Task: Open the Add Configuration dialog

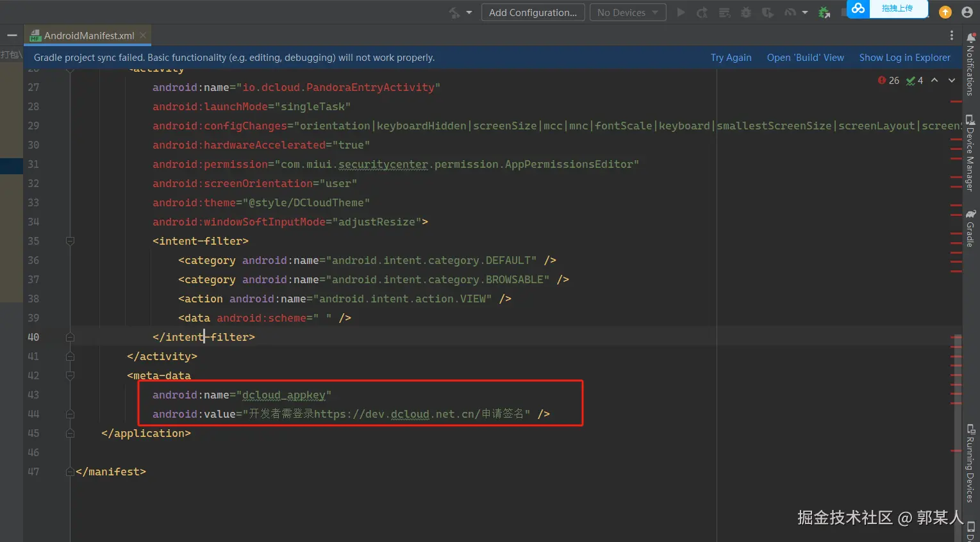Action: 533,12
